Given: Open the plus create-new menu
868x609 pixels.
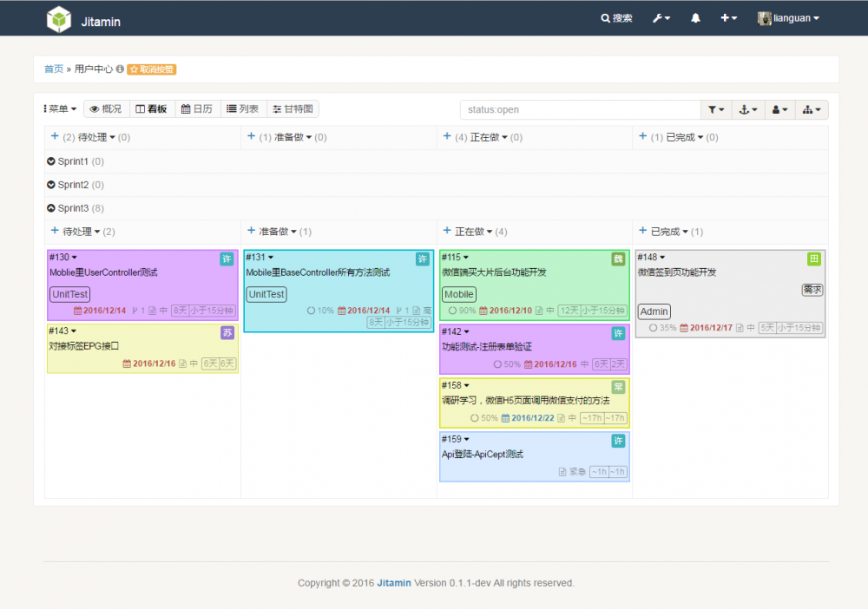Looking at the screenshot, I should pos(728,18).
